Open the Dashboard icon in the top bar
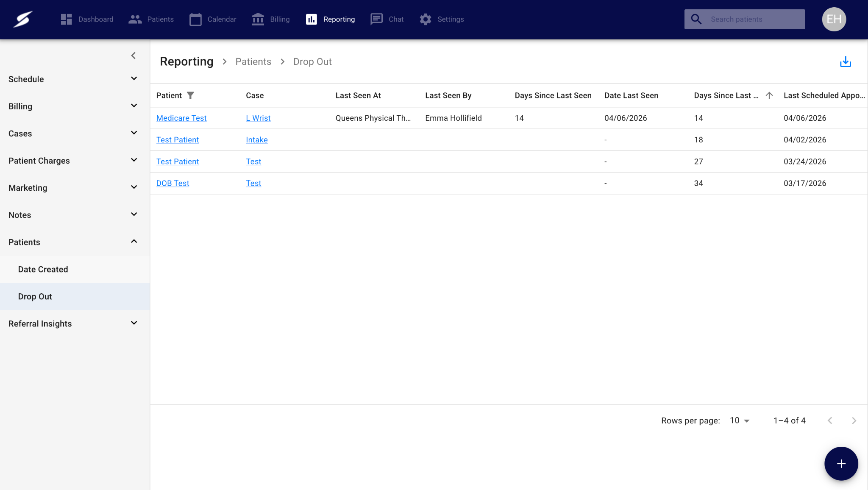The width and height of the screenshot is (868, 490). click(67, 19)
